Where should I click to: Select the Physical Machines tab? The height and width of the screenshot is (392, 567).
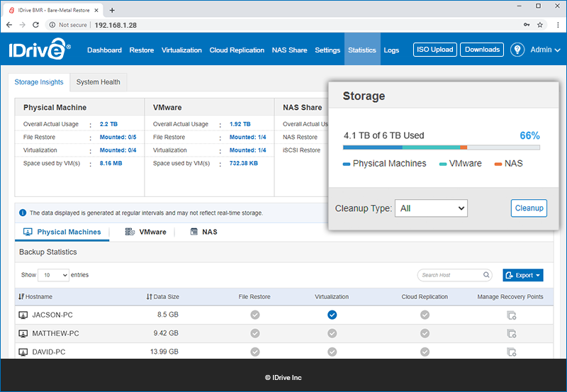click(62, 232)
